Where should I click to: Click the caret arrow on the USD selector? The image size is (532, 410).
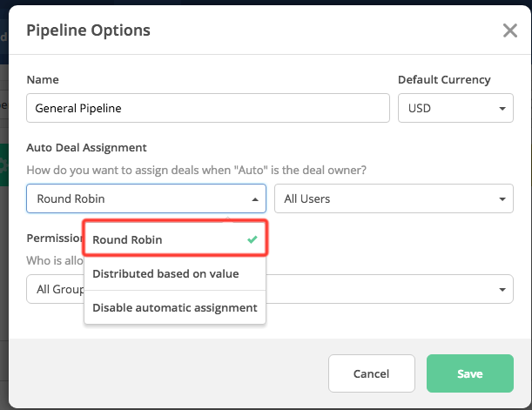502,109
